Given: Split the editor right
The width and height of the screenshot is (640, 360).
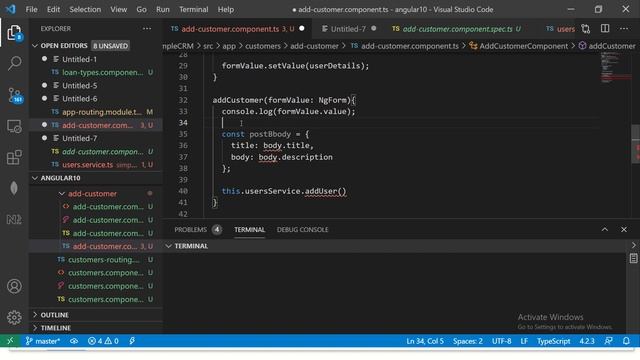Looking at the screenshot, I should coord(605,29).
